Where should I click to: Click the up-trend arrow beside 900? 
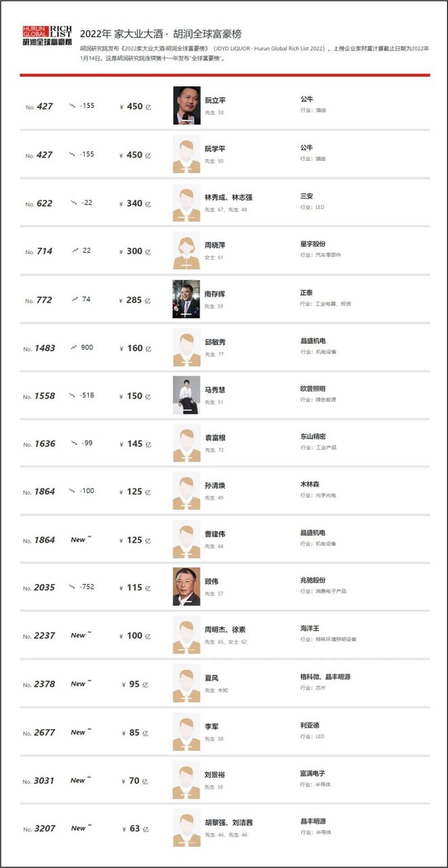(x=74, y=347)
